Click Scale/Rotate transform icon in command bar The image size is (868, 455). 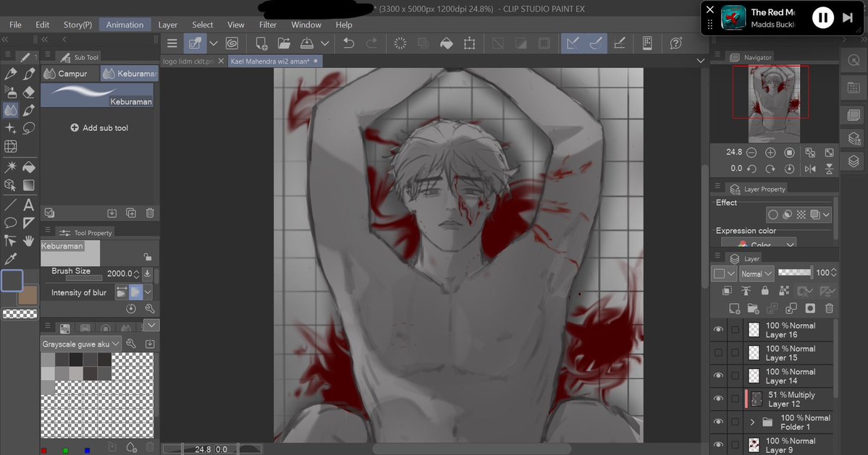469,43
